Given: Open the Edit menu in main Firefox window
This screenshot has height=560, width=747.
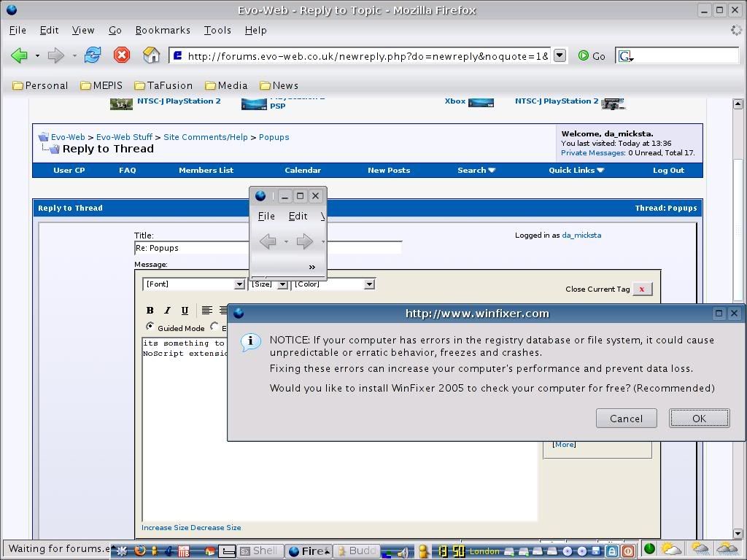Looking at the screenshot, I should [x=49, y=31].
